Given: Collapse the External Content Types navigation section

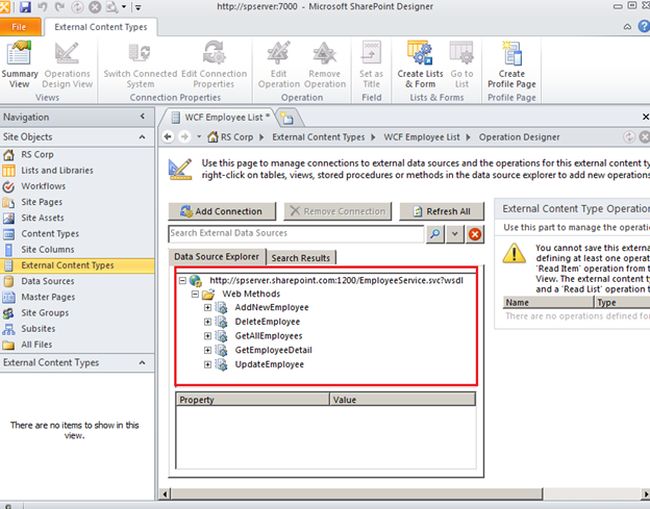Looking at the screenshot, I should click(x=142, y=363).
